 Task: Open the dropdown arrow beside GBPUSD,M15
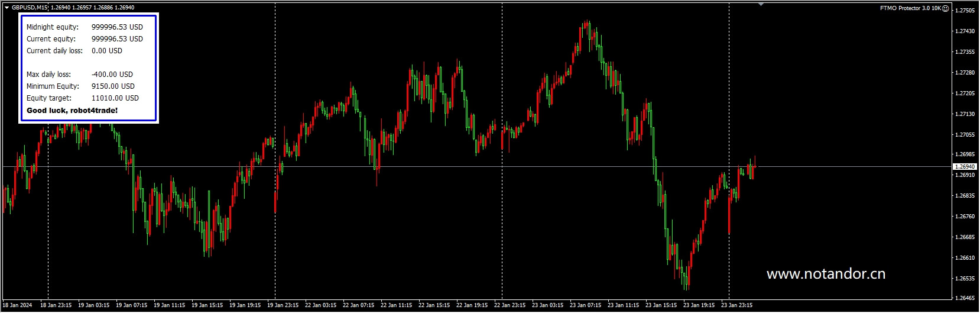7,8
